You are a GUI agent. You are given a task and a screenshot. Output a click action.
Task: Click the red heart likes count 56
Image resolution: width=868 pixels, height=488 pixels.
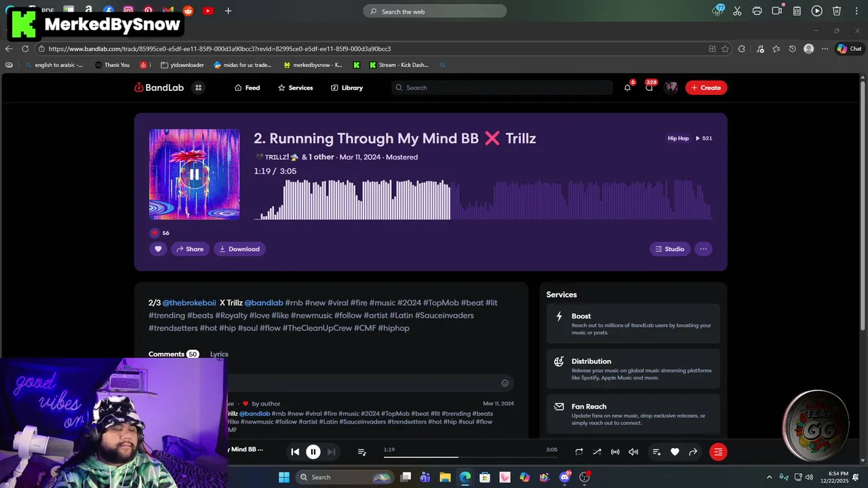coord(160,232)
